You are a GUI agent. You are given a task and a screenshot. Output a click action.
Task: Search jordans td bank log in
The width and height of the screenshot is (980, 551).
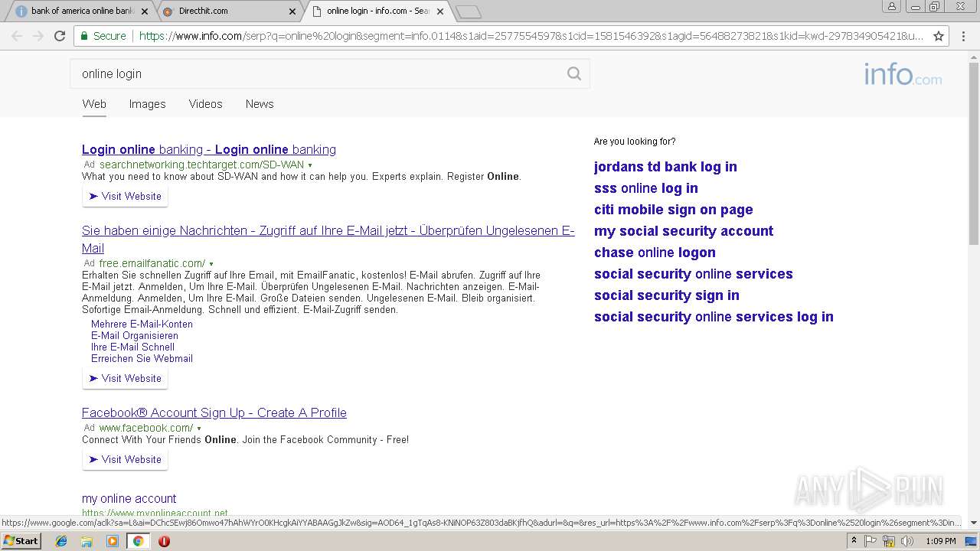tap(665, 167)
